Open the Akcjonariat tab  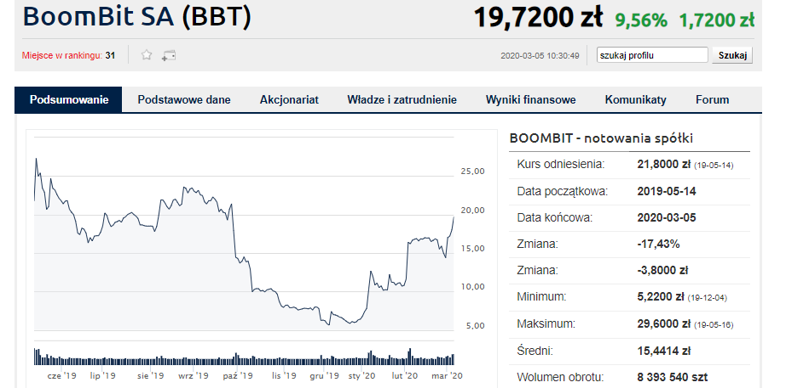289,100
